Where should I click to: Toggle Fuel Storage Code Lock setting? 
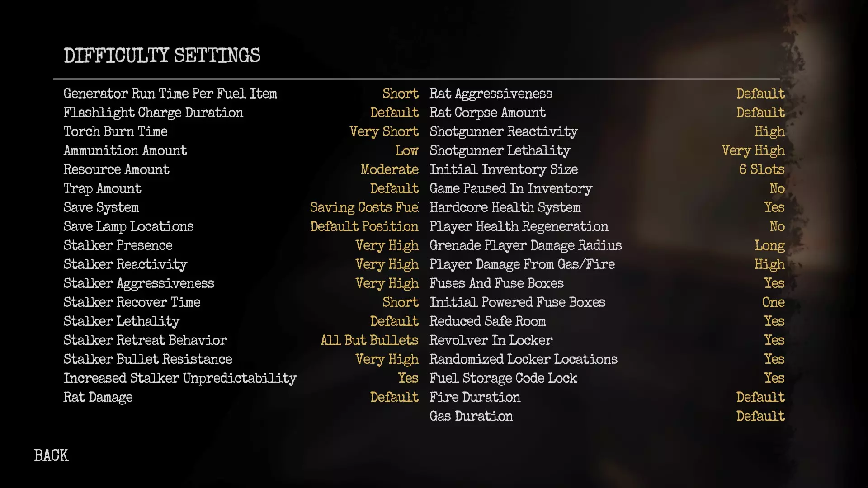pos(774,378)
